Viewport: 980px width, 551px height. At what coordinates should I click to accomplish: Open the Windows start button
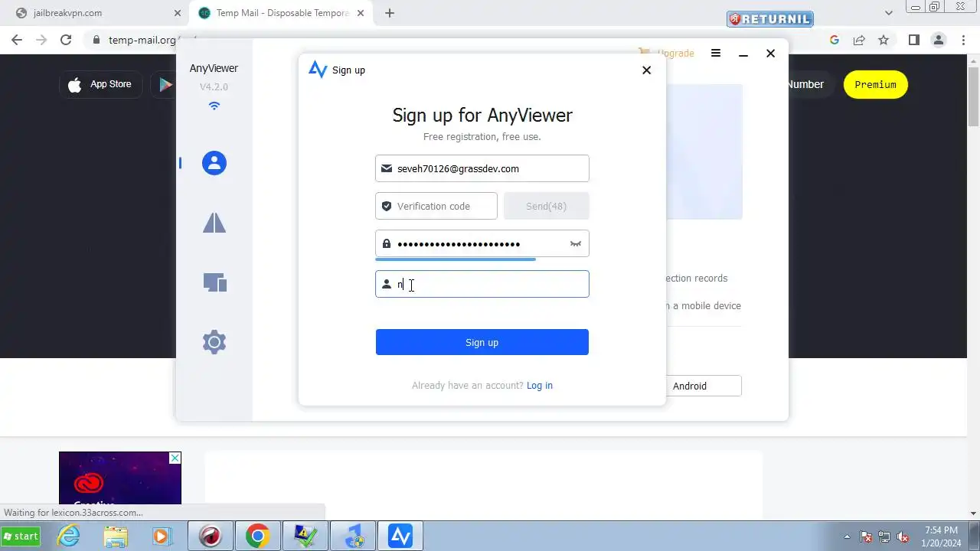click(21, 536)
